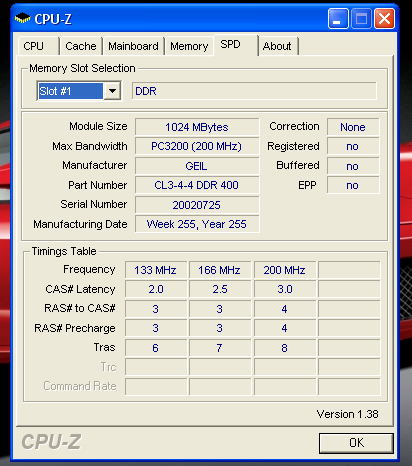412x466 pixels.
Task: Close the CPU-Z window
Action: tap(384, 19)
